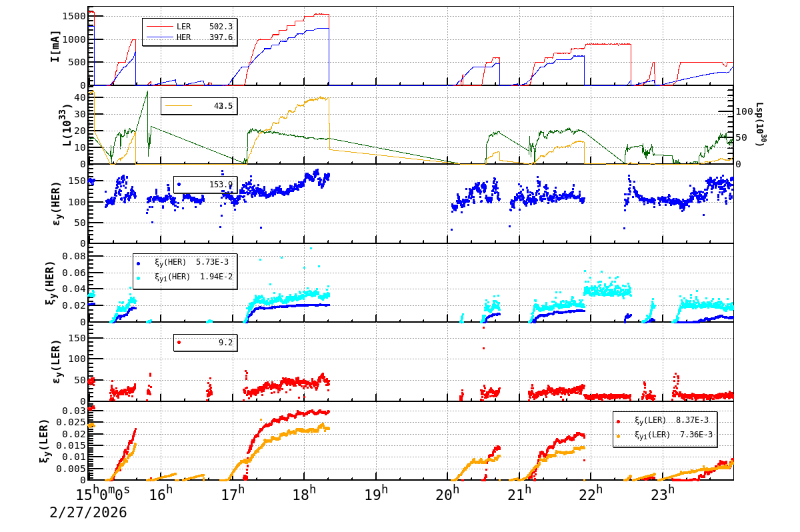Click the 0.08 tick on ξy(HER) axis
Screen dimensions: 800x532
75,256
